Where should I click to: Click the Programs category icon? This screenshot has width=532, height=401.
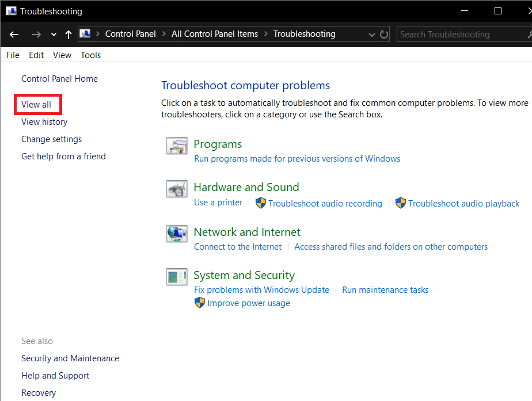coord(177,146)
